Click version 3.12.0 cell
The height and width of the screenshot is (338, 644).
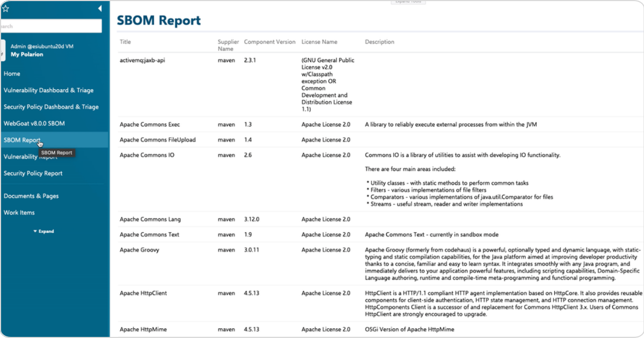coord(251,219)
